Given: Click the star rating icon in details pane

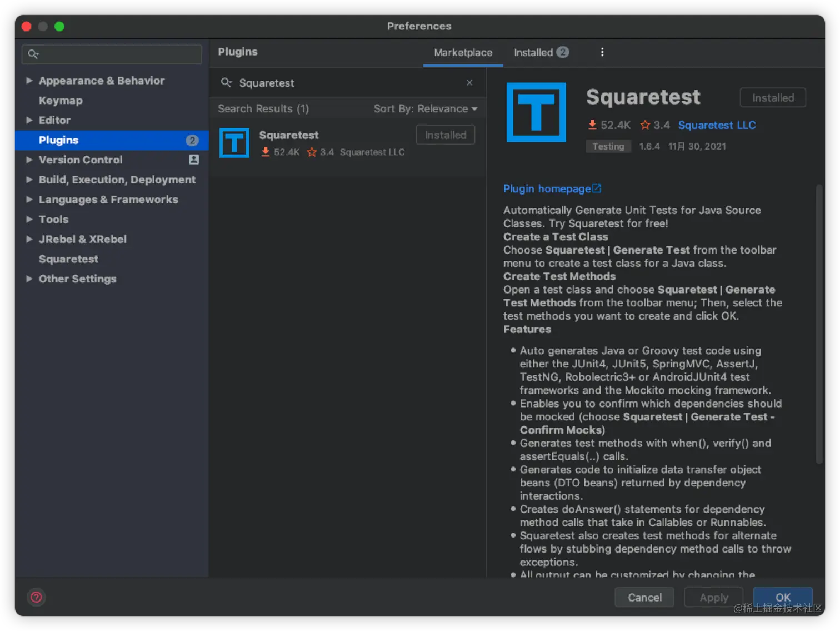Looking at the screenshot, I should tap(645, 125).
